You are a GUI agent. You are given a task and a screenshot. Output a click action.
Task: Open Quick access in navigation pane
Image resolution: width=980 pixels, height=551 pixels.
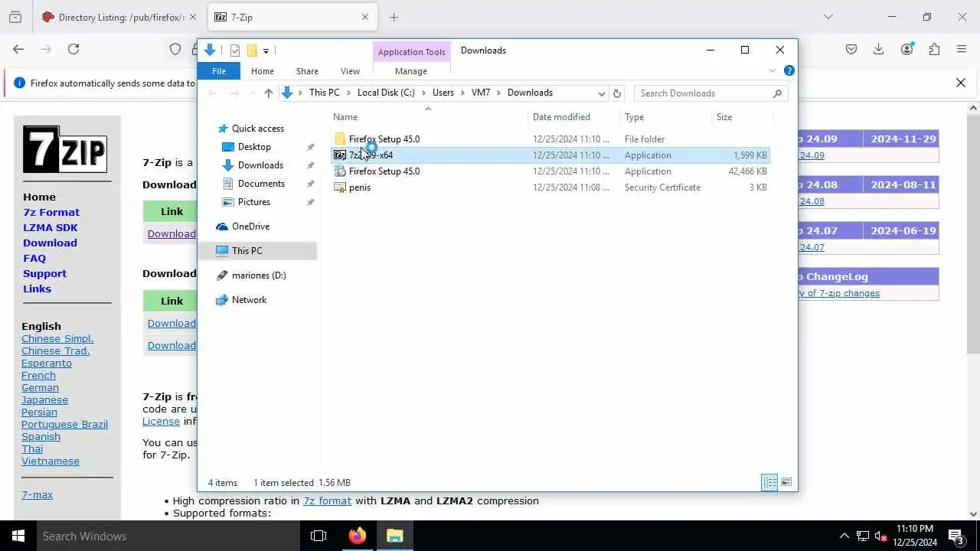[258, 129]
